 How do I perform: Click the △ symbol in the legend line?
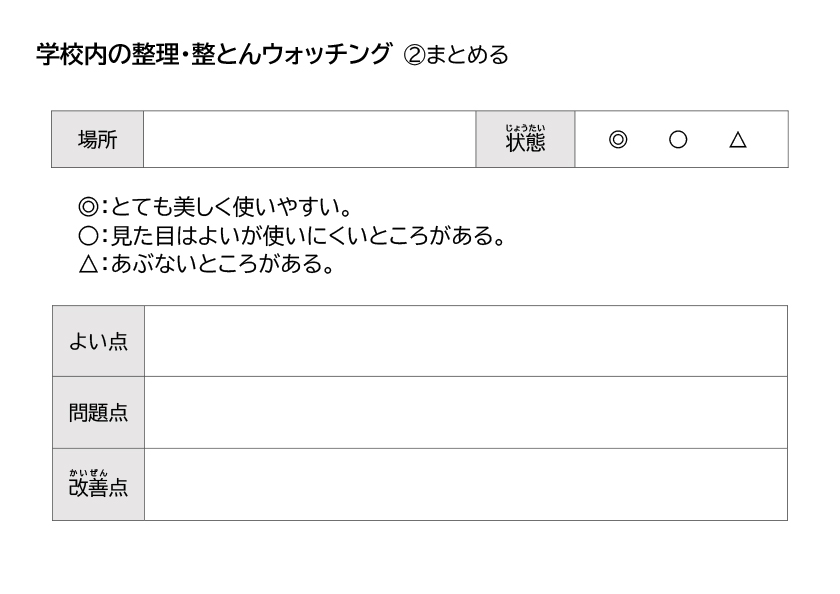pos(88,264)
